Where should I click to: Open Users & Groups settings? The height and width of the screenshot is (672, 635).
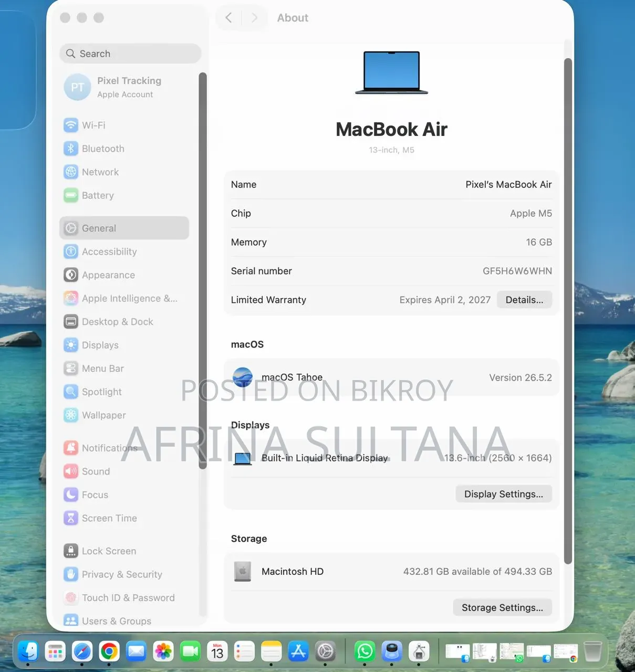(x=124, y=621)
